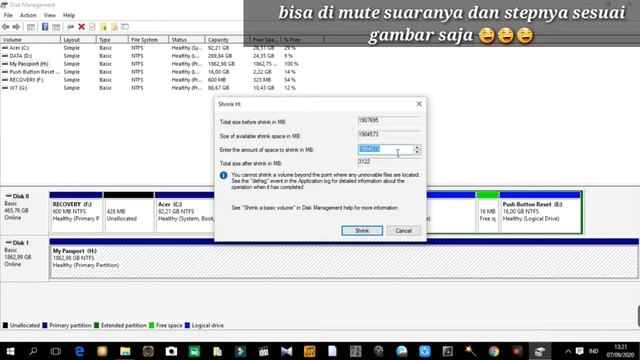Open the Action Center notification icon
The height and width of the screenshot is (360, 640).
click(580, 351)
